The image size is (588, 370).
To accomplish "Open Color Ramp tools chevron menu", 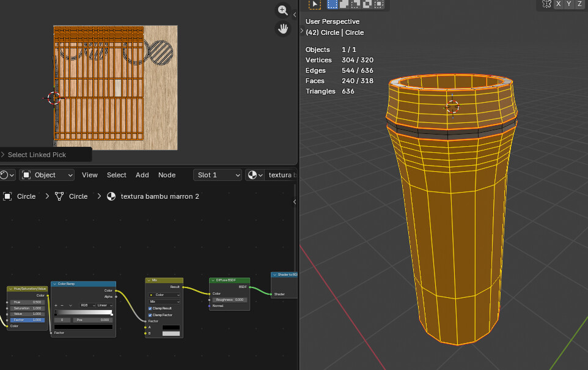I will pos(70,305).
